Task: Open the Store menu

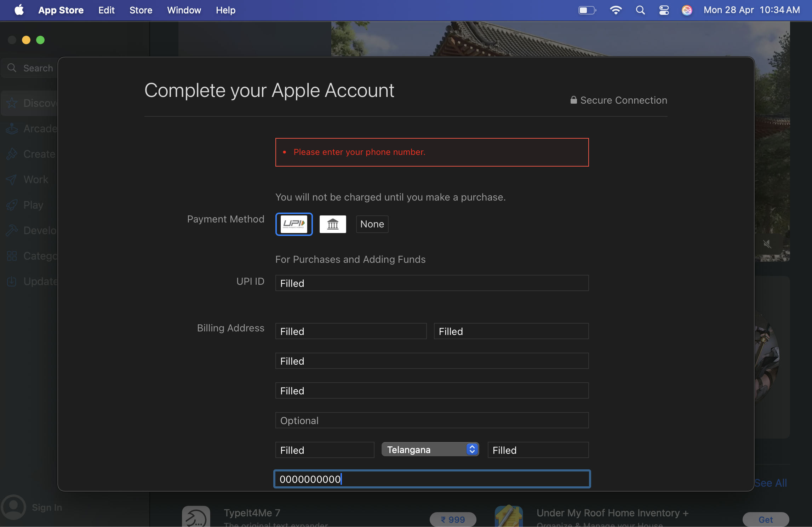Action: 141,10
